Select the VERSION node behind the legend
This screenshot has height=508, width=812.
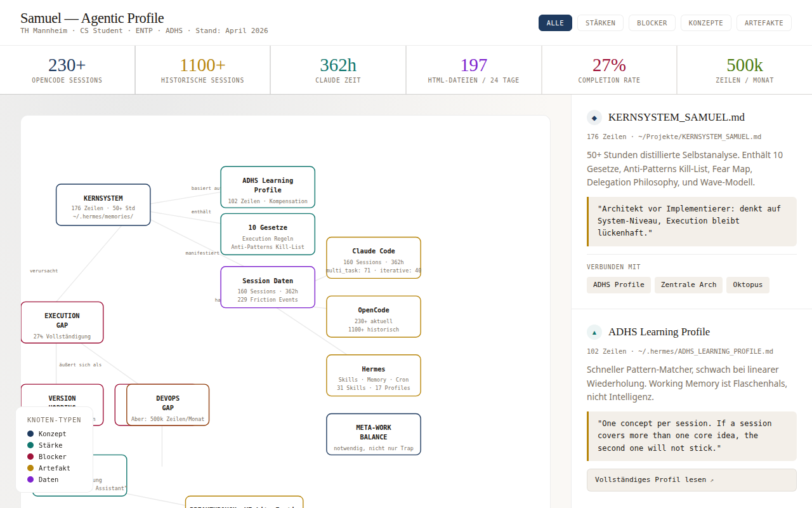pos(62,395)
